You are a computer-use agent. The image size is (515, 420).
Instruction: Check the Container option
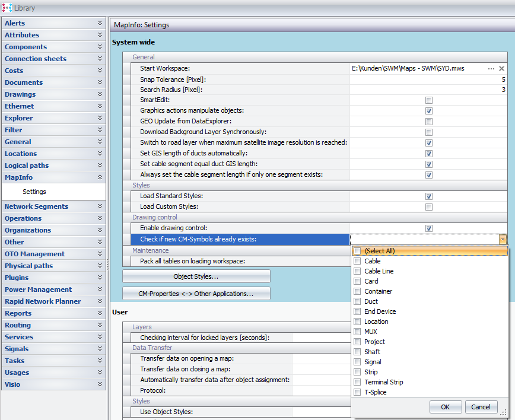click(x=357, y=291)
